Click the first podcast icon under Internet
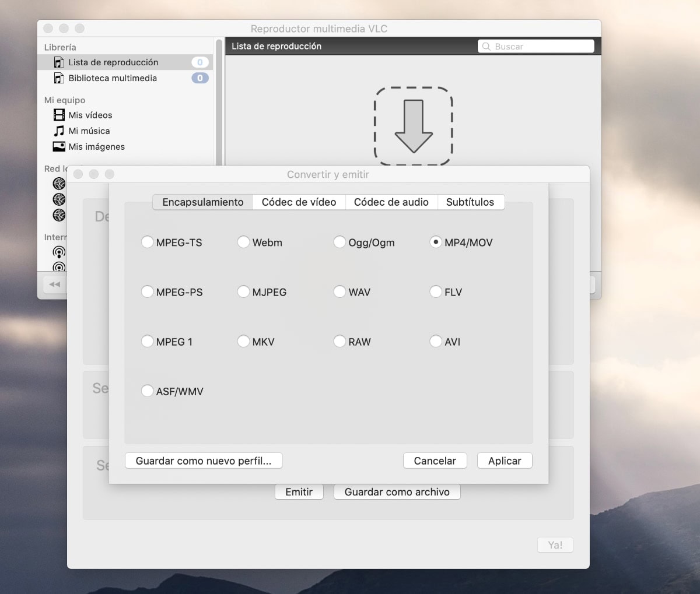The image size is (700, 594). [x=59, y=252]
